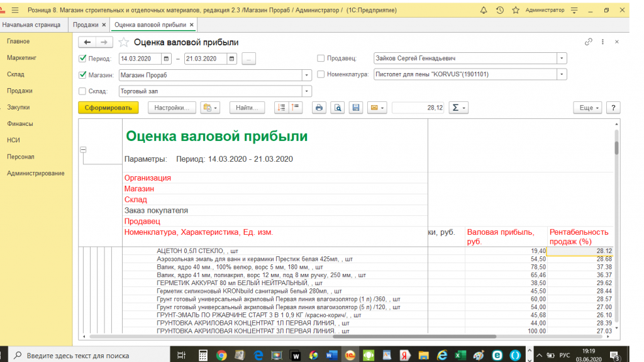Open the sum Sigma function menu
This screenshot has width=644, height=362.
coord(458,108)
